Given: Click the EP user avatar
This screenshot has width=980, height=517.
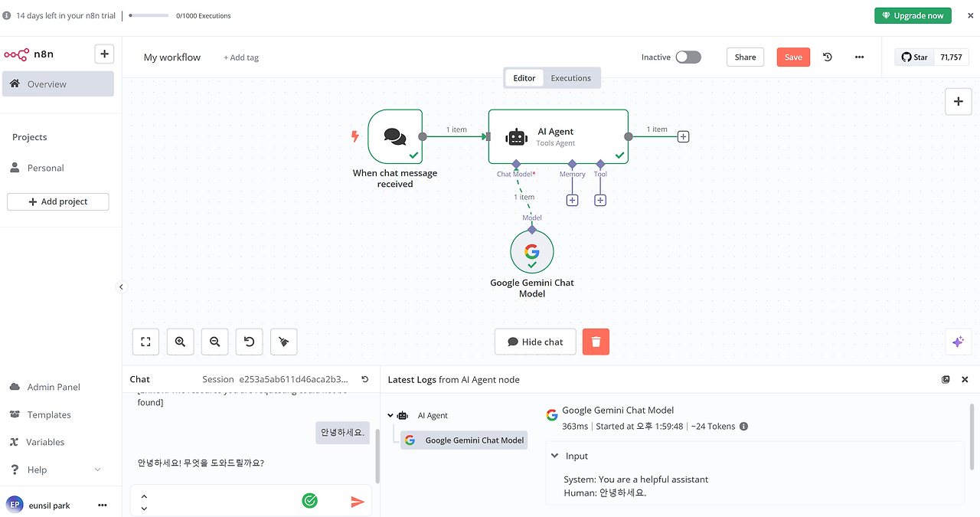Looking at the screenshot, I should (x=15, y=506).
